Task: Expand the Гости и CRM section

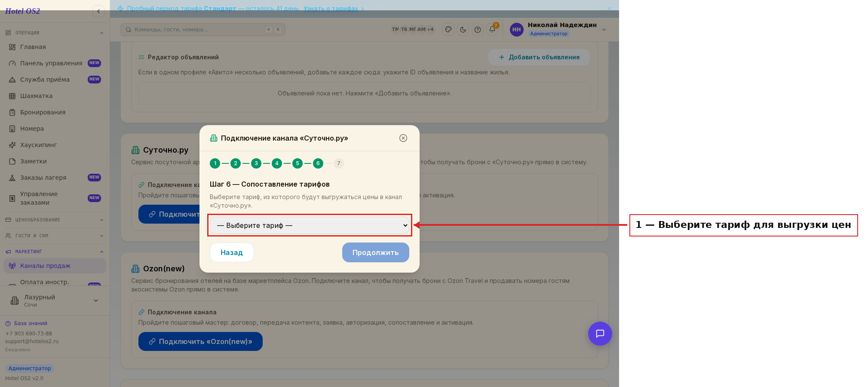Action: (54, 236)
